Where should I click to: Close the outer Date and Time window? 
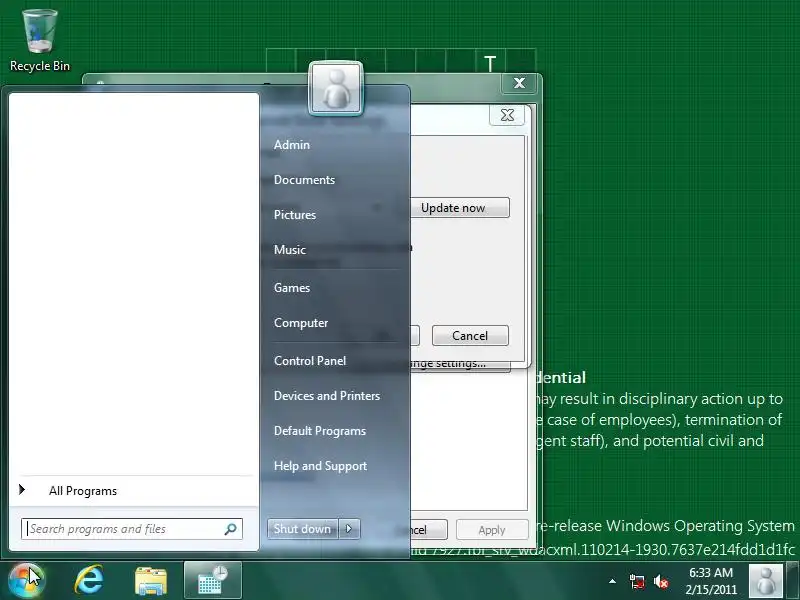(x=519, y=83)
